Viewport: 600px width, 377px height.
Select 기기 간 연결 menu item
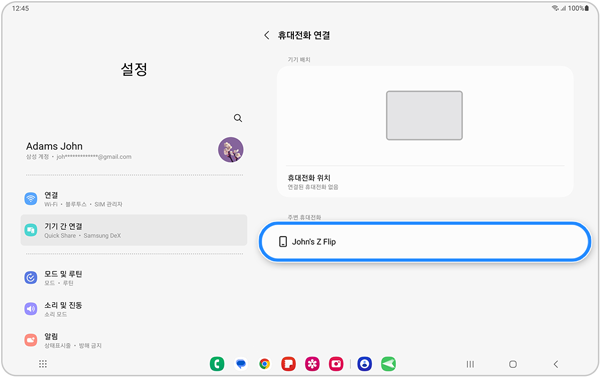pos(134,230)
